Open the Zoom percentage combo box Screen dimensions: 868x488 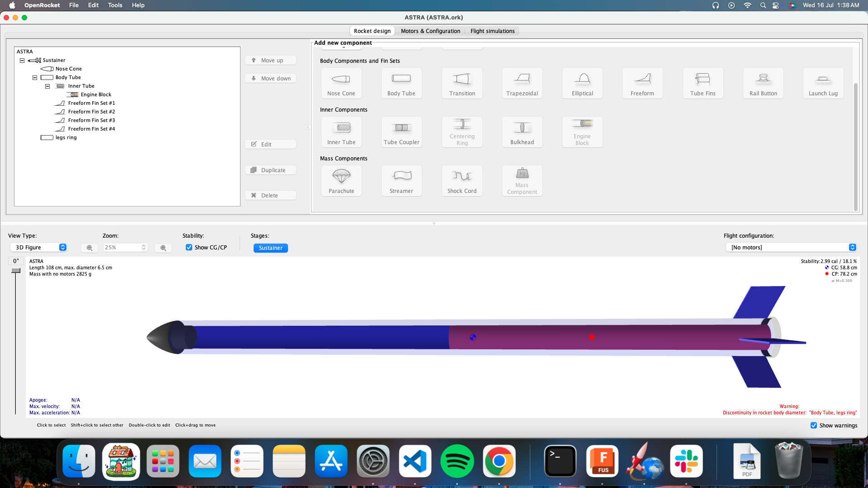click(x=125, y=248)
